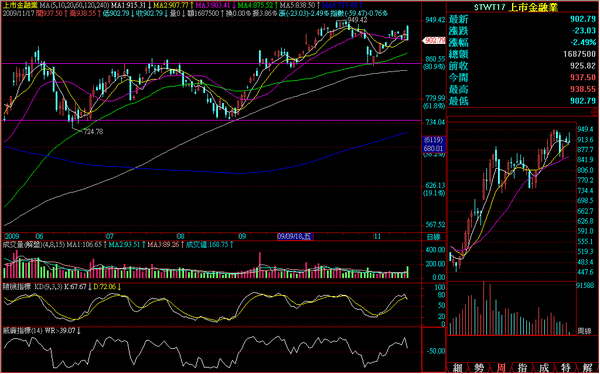Click the green MA4:875.52 value

pyautogui.click(x=257, y=5)
